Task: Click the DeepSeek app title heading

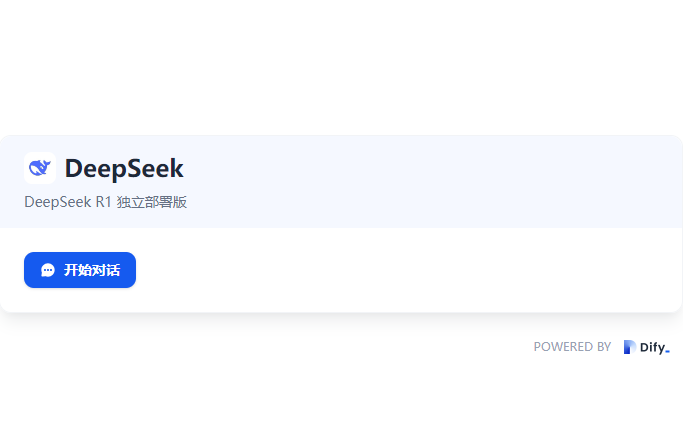Action: pyautogui.click(x=124, y=168)
